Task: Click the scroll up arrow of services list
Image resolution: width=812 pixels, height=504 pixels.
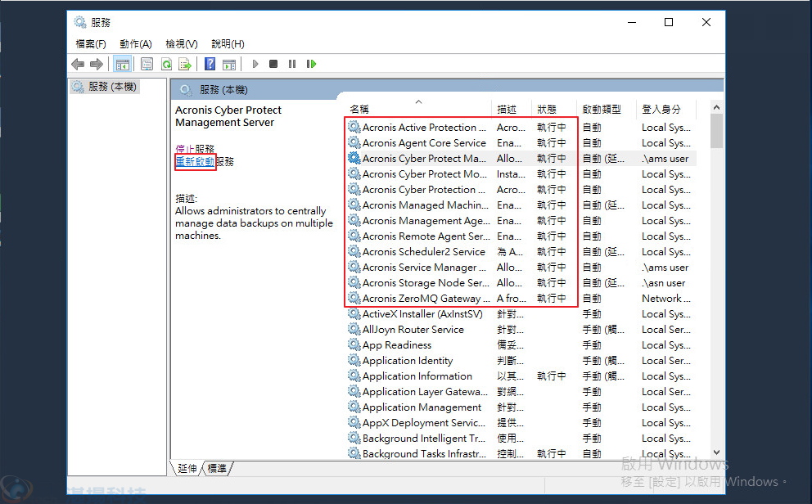Action: 717,107
